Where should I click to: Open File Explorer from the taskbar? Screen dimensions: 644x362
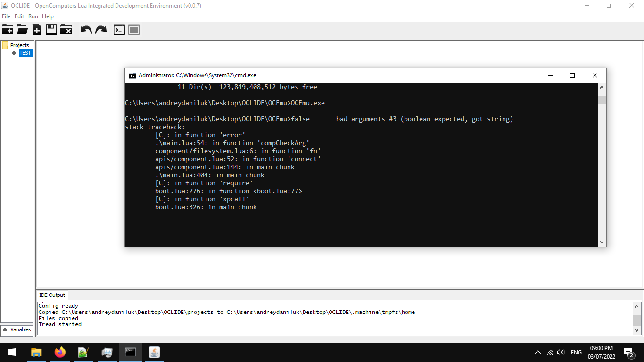point(36,352)
